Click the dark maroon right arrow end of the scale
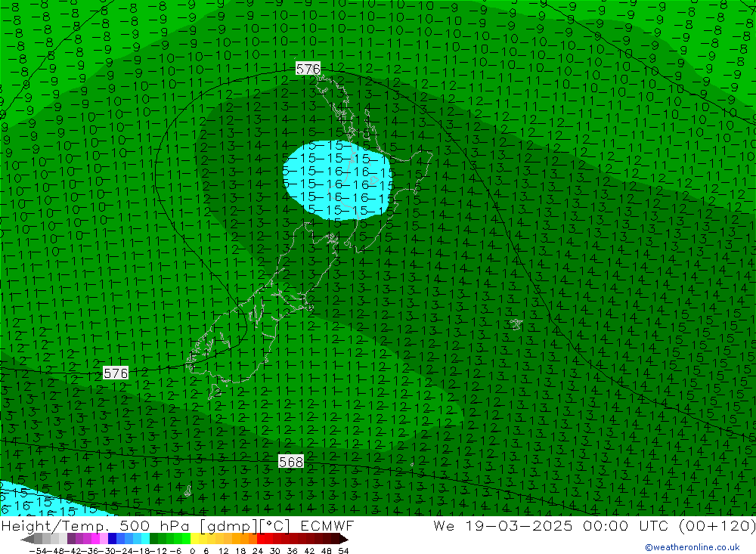Screen dimensions: 756x554 343,540
